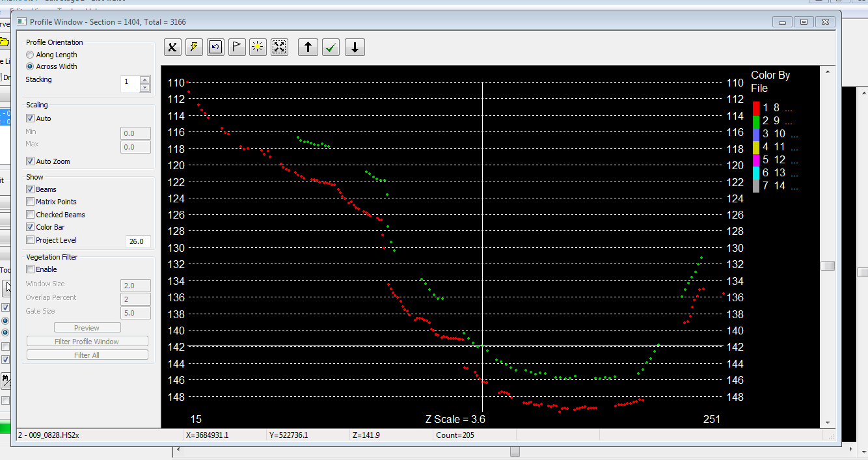Select Along Length orientation
868x460 pixels.
pos(30,55)
